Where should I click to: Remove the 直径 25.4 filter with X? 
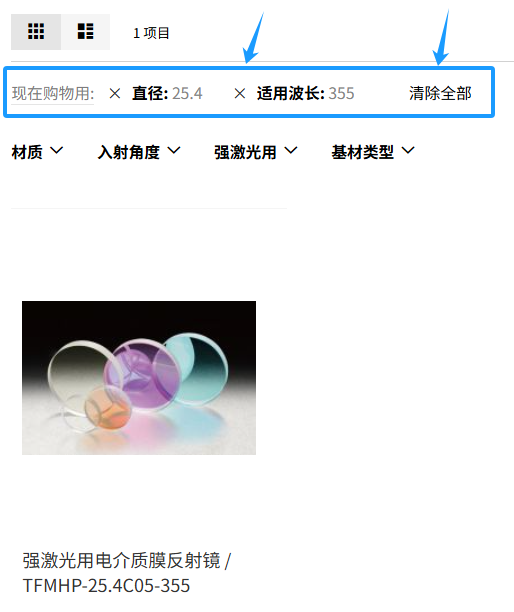(x=115, y=94)
